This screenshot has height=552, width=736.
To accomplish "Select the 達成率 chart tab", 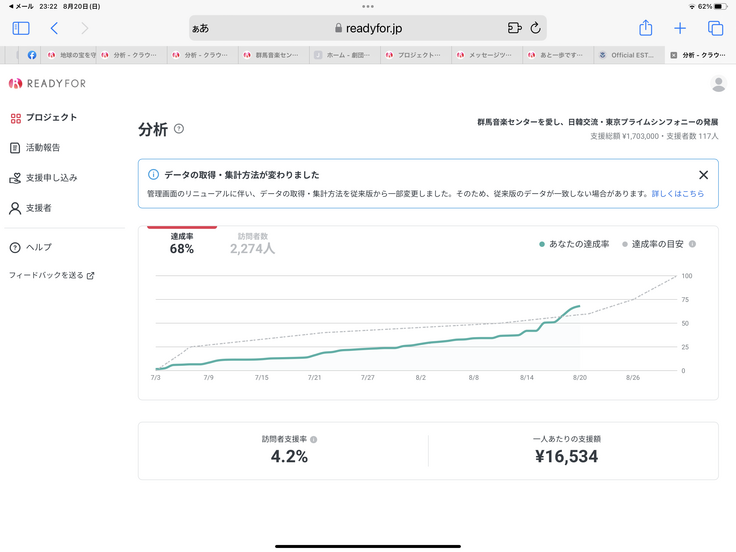I will tap(182, 243).
